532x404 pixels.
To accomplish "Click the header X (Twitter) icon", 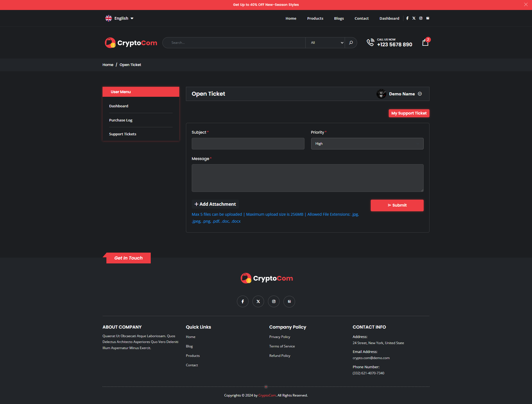I will click(x=414, y=18).
